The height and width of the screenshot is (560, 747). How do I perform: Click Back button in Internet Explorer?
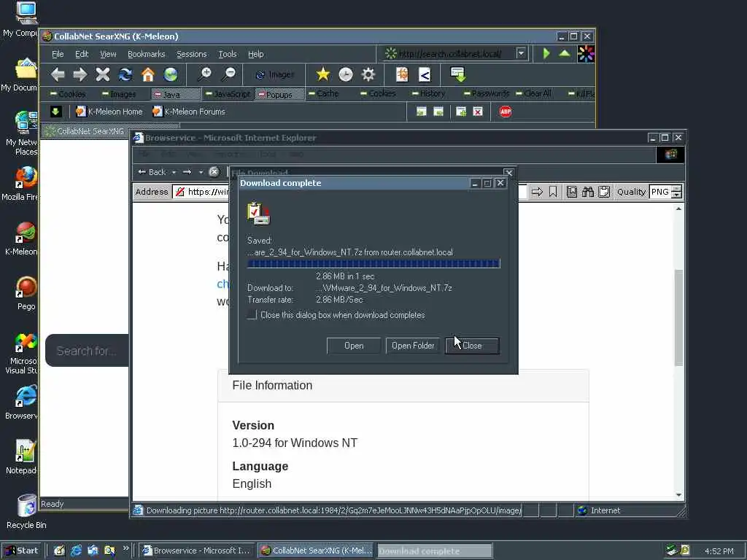click(x=152, y=172)
